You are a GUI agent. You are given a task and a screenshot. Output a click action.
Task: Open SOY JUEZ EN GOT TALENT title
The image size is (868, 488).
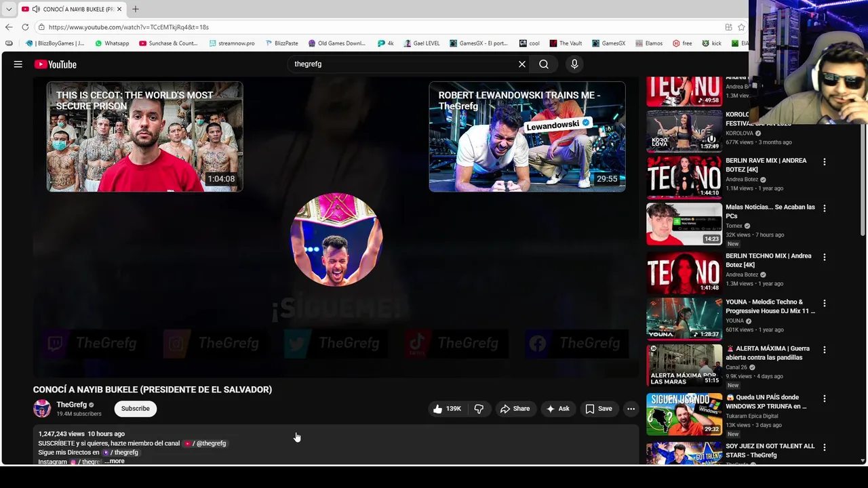coord(770,451)
